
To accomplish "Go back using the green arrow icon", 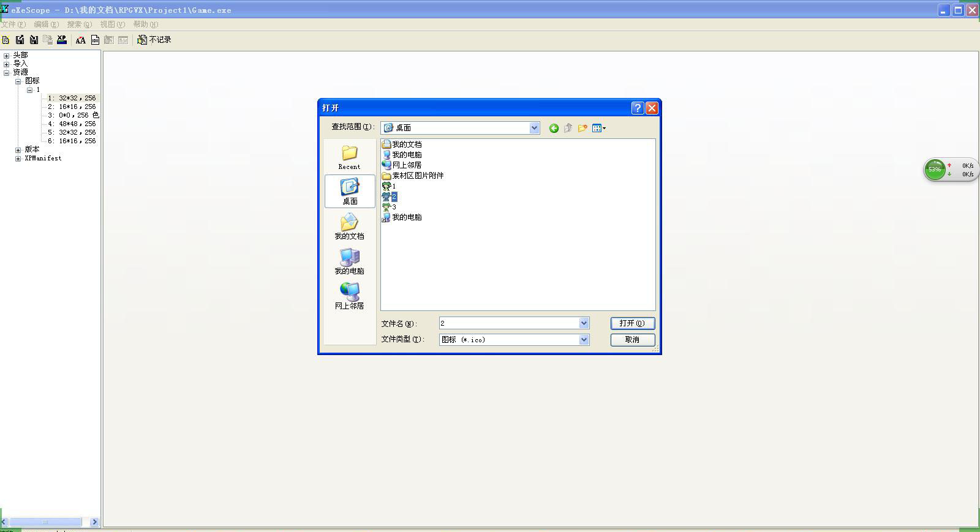I will click(x=554, y=128).
